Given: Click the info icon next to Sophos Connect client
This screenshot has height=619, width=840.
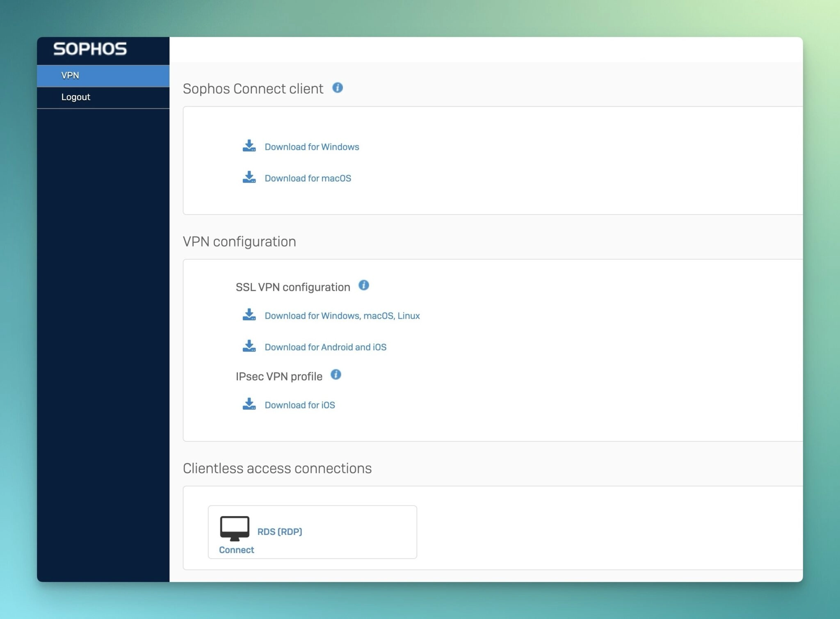Looking at the screenshot, I should pyautogui.click(x=338, y=87).
